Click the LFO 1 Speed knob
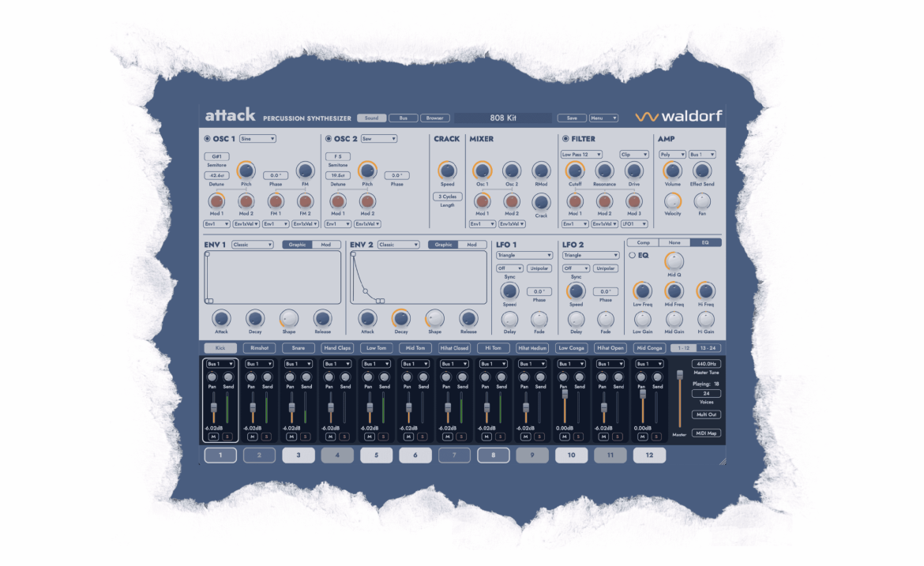Image resolution: width=924 pixels, height=566 pixels. click(509, 290)
